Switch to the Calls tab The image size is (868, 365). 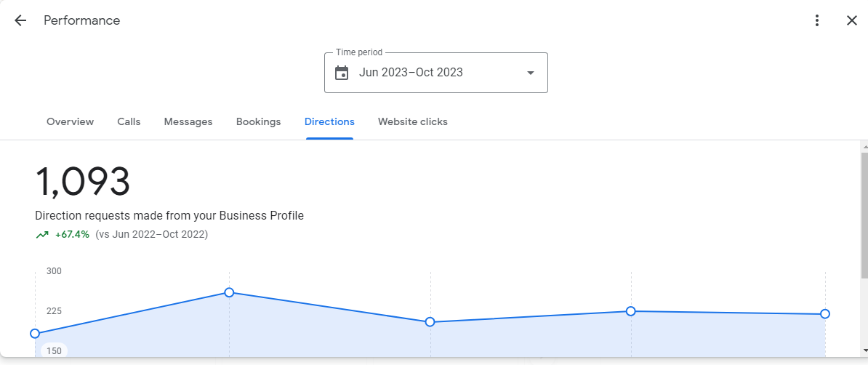click(x=129, y=122)
